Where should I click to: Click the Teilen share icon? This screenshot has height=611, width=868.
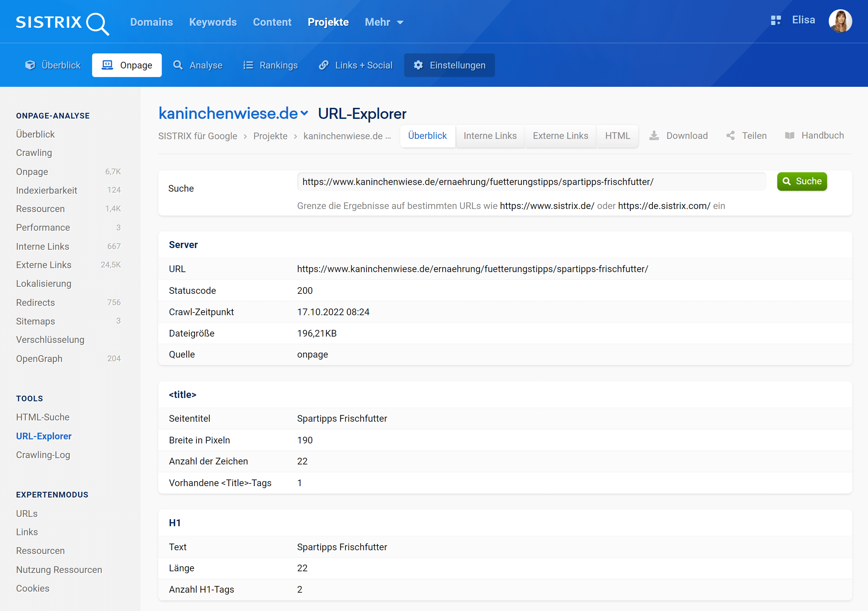tap(730, 136)
